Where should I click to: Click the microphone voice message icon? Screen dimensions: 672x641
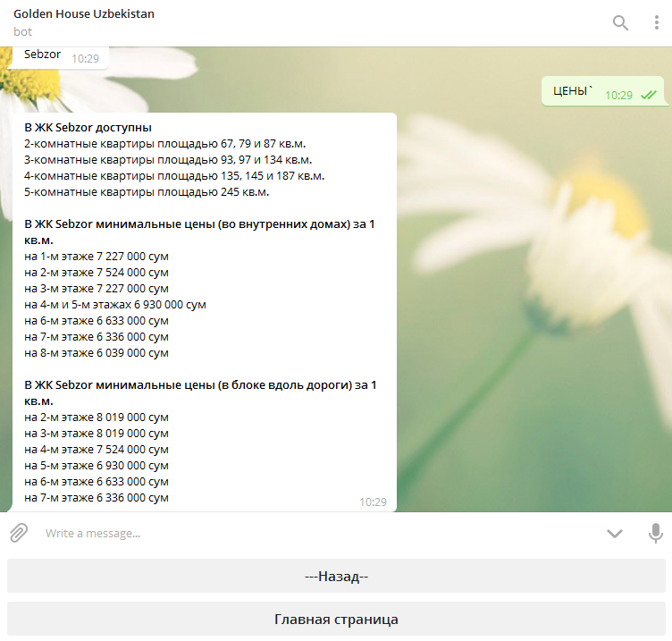click(x=655, y=533)
